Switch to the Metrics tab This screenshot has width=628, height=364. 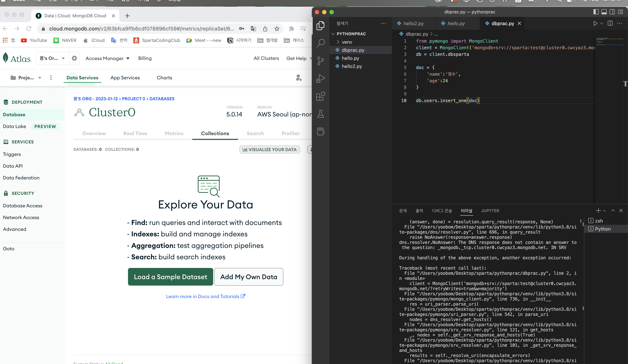pos(174,133)
